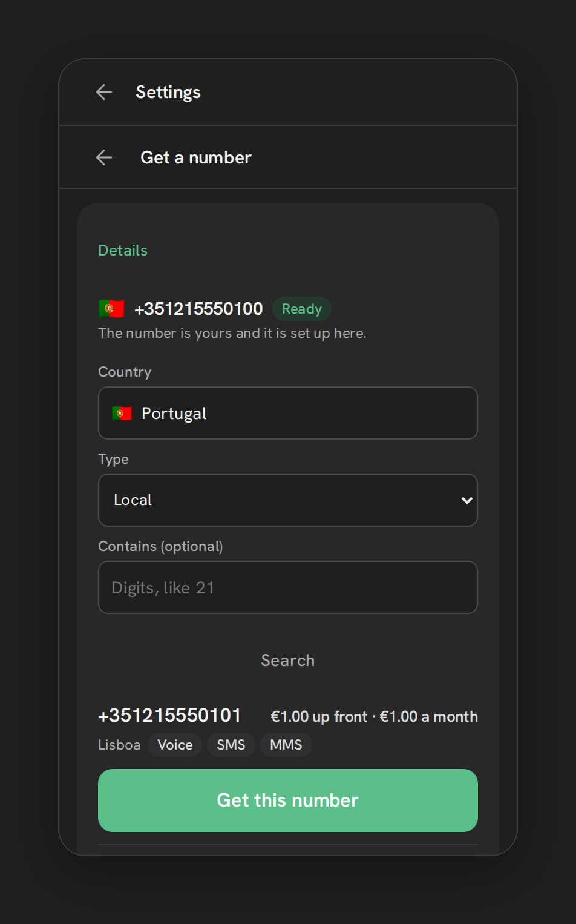Screen dimensions: 576x924
Task: Select number +351215550101 in results
Action: 169,716
